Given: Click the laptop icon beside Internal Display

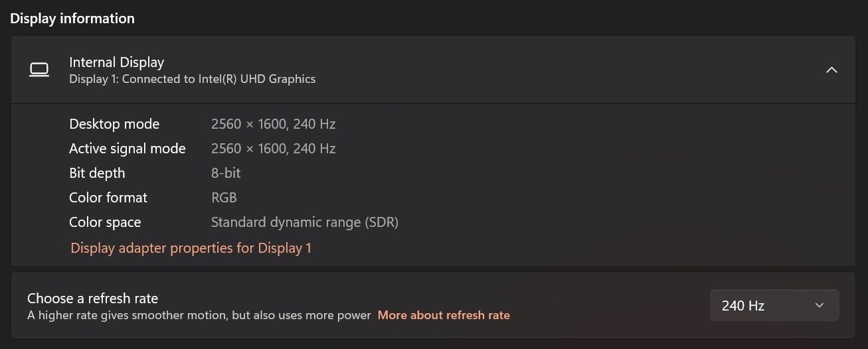Looking at the screenshot, I should point(39,70).
